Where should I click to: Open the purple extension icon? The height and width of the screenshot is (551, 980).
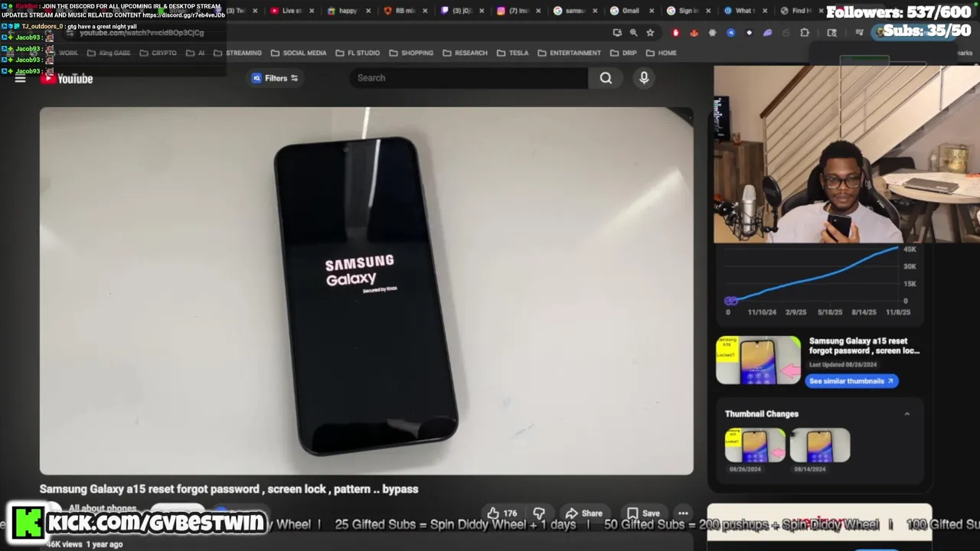coord(768,33)
